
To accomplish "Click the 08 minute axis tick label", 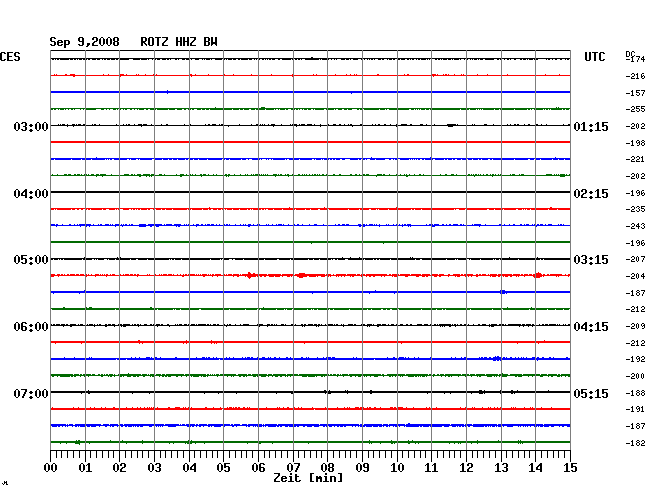I will 327,468.
